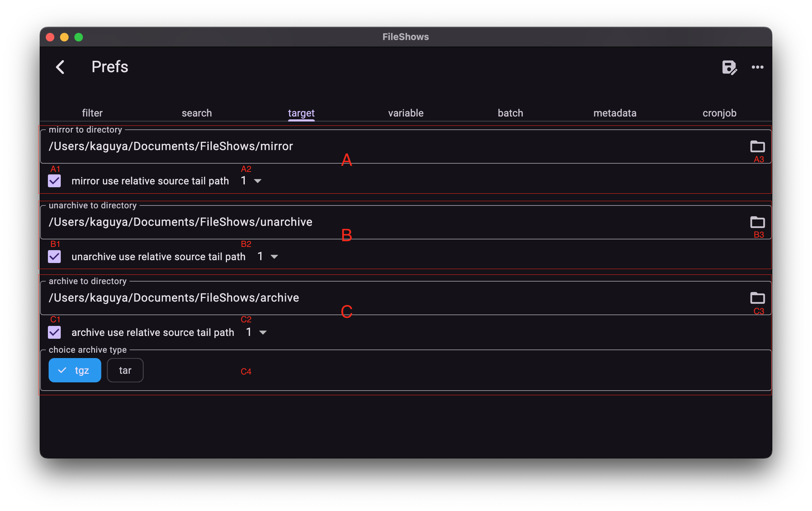
Task: Disable unarchive use relative source tail path
Action: pos(54,257)
